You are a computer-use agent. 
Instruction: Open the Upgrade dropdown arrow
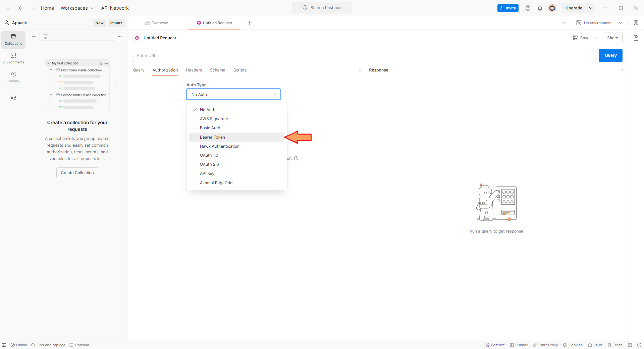pyautogui.click(x=591, y=8)
